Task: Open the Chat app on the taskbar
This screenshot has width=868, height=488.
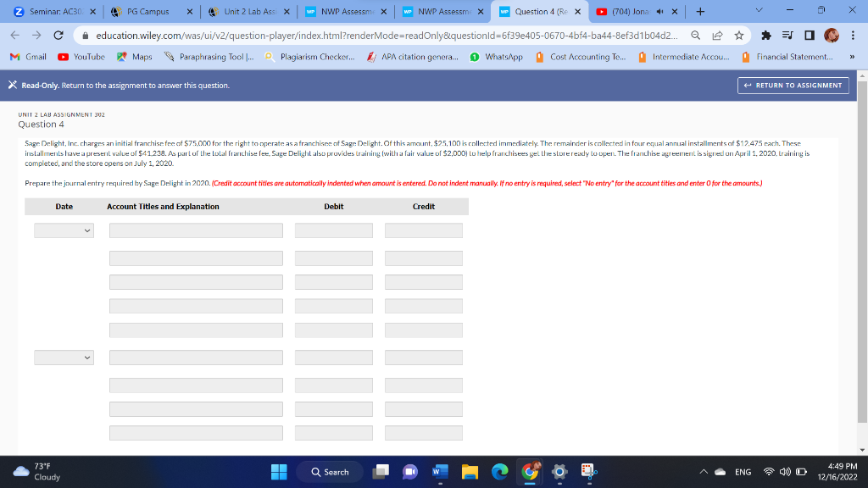Action: click(410, 472)
